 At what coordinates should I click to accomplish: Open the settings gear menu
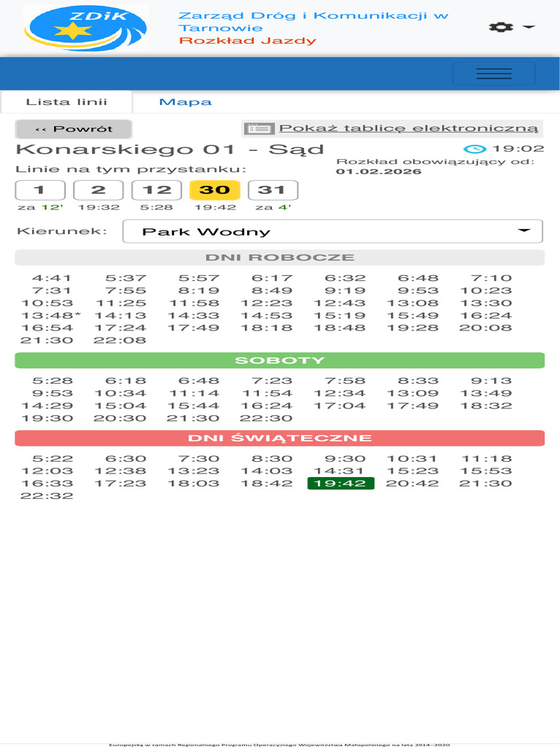tap(511, 27)
